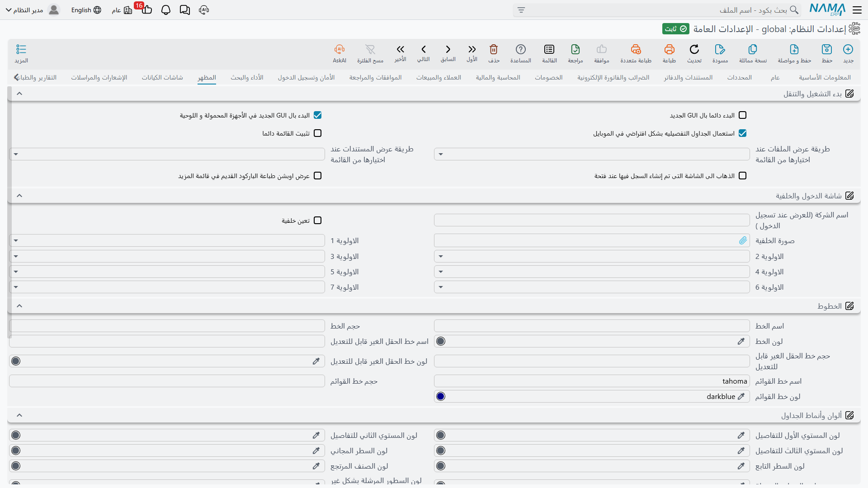Collapse ألوان وأنماط الجداول section
The width and height of the screenshot is (868, 488).
(19, 415)
